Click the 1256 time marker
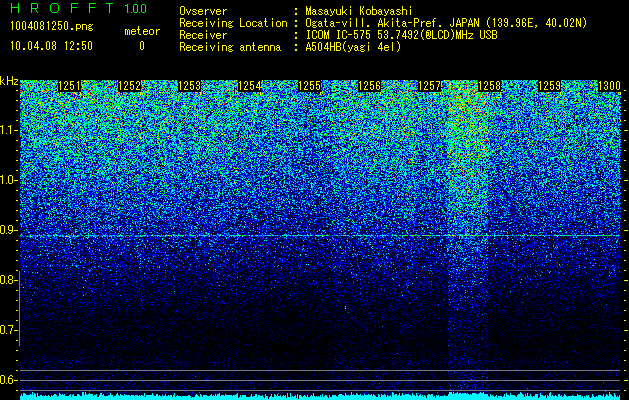The image size is (629, 400). (369, 86)
